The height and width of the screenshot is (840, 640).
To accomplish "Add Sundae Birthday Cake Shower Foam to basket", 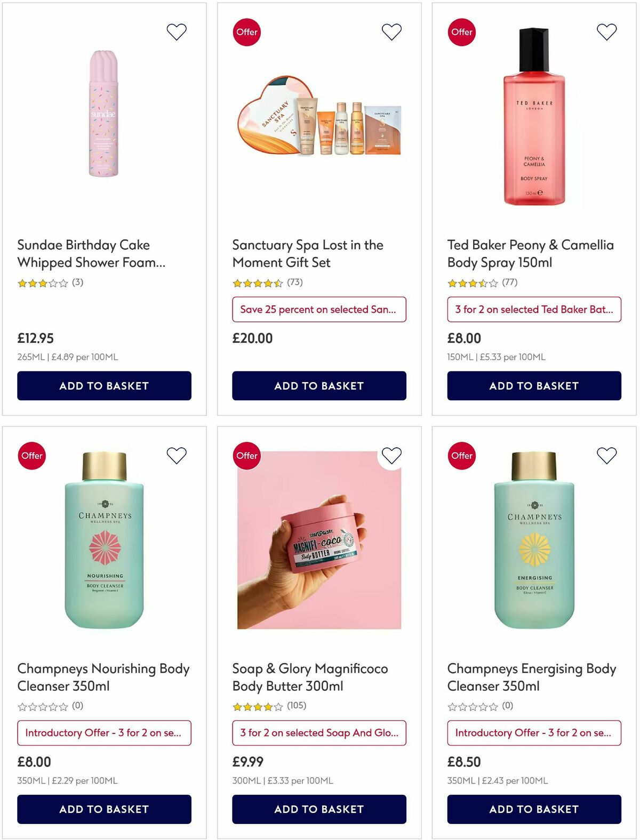I will [x=104, y=385].
